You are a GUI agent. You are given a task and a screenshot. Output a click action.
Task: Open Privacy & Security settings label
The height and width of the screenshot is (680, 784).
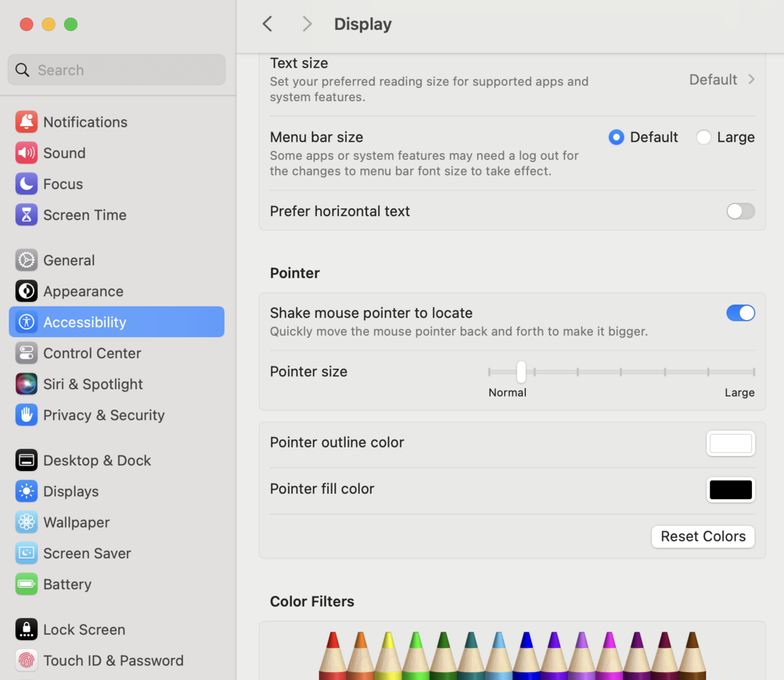point(104,415)
